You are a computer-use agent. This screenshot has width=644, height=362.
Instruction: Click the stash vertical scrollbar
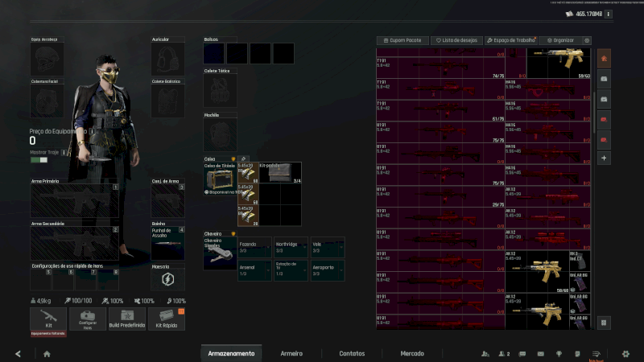click(593, 113)
